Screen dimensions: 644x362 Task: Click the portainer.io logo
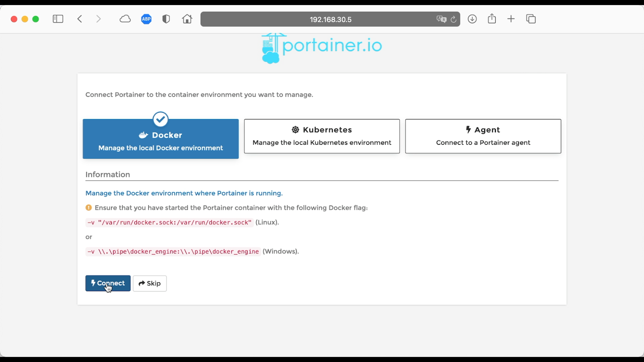click(x=321, y=48)
